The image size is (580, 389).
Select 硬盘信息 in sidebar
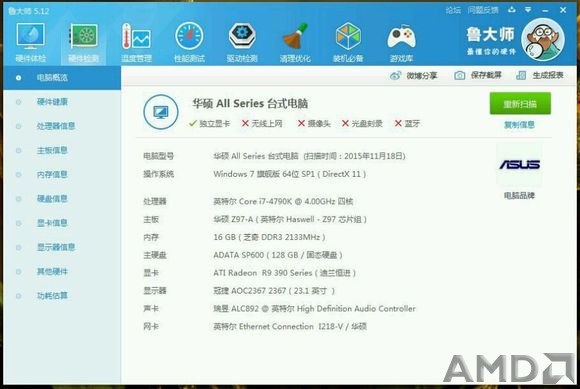52,199
